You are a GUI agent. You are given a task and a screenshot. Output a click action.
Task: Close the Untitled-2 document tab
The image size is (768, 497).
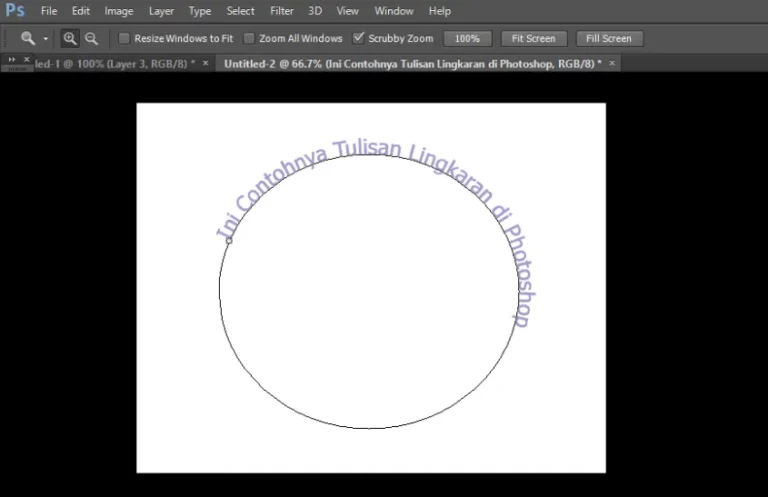[x=612, y=63]
